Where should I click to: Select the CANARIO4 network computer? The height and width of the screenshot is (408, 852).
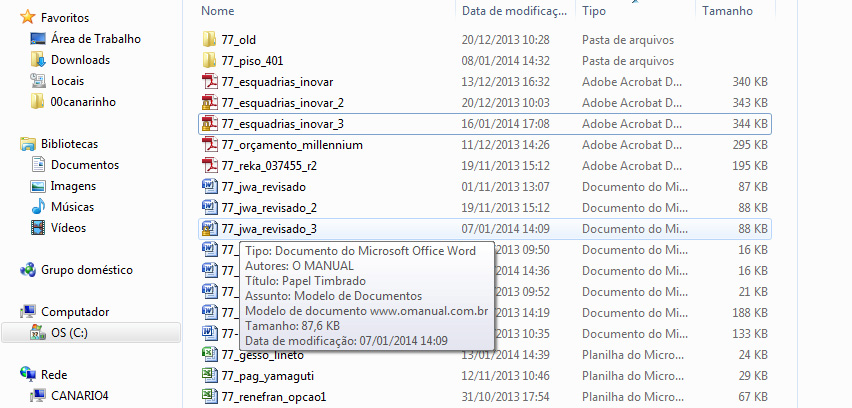(80, 395)
